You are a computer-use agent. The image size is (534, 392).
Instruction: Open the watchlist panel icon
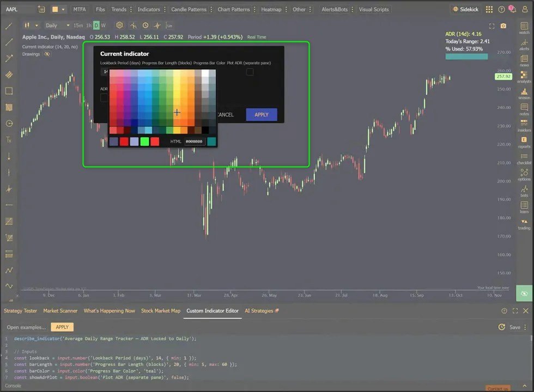coord(524,28)
